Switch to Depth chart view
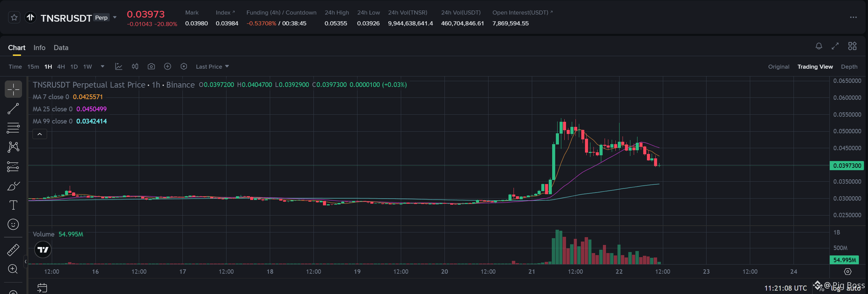Screen dimensions: 868x294 tap(849, 67)
